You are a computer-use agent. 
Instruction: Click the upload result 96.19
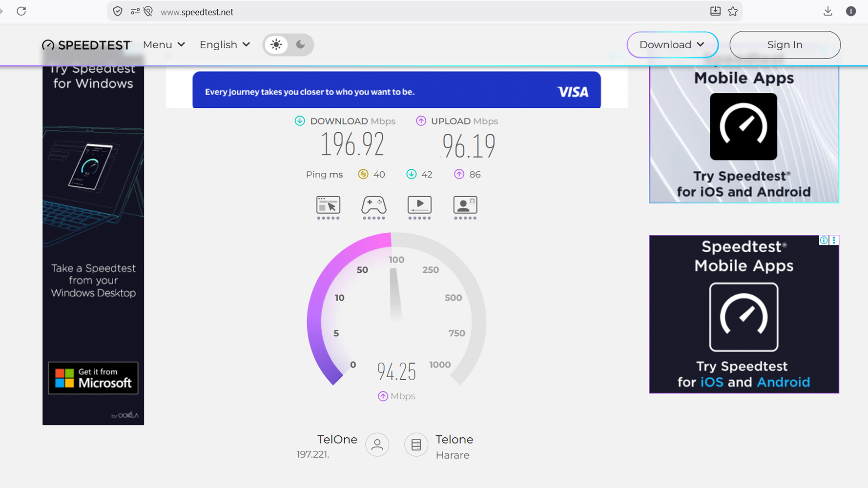(x=469, y=146)
